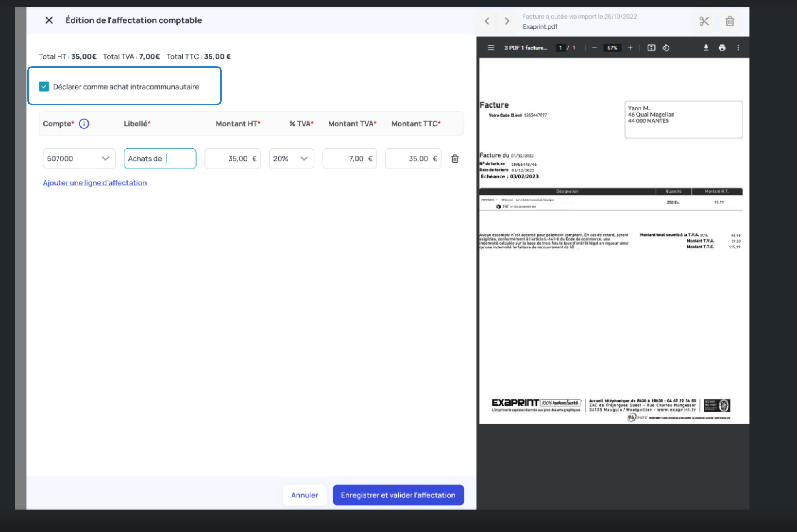Go to previous invoice with left arrow
The width and height of the screenshot is (797, 532).
pyautogui.click(x=487, y=21)
